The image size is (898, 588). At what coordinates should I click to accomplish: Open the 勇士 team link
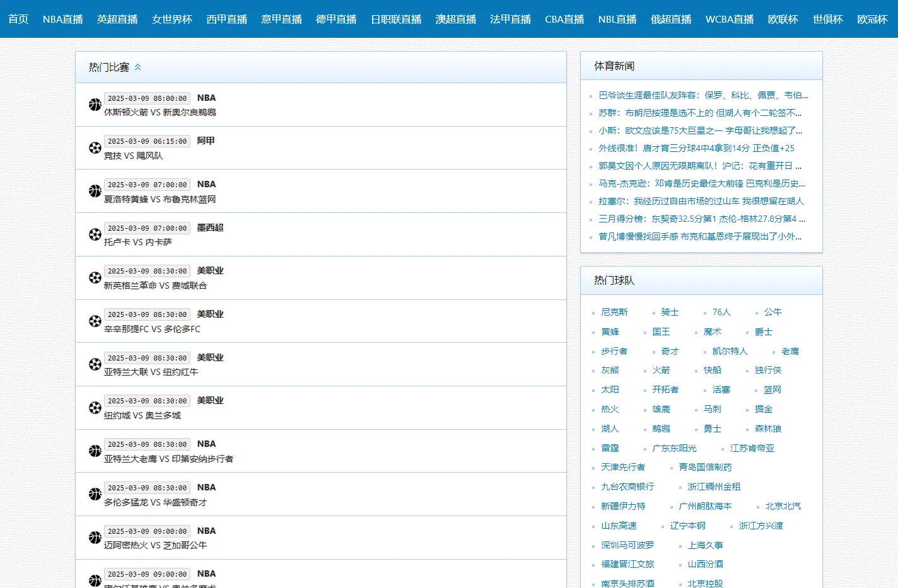coord(713,429)
